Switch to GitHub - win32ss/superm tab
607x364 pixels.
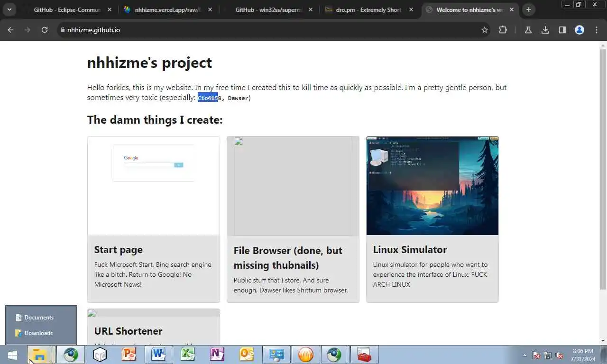pos(268,9)
